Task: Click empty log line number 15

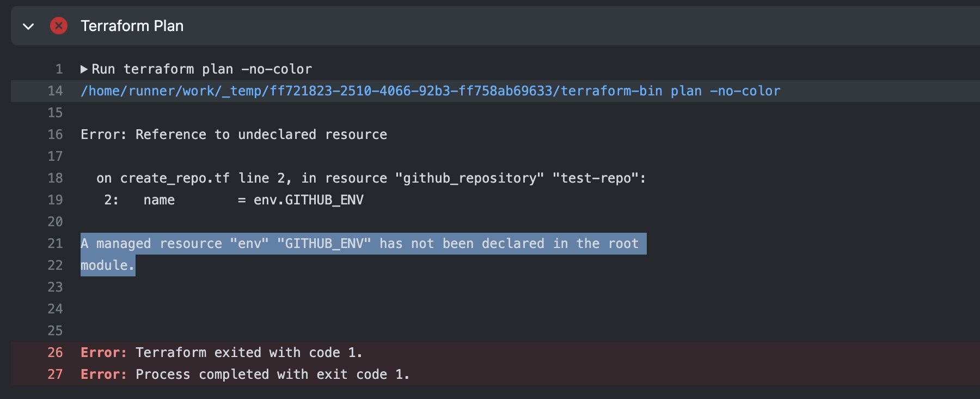Action: pos(55,113)
